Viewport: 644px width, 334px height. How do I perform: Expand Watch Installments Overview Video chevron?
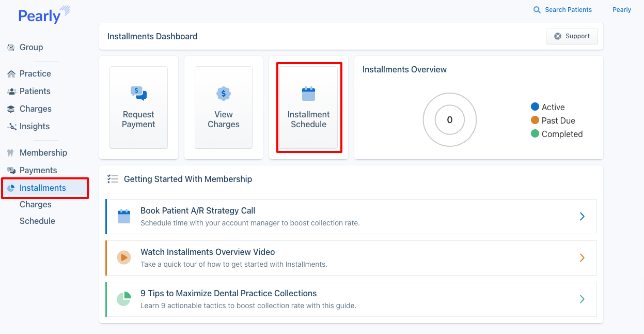(582, 258)
